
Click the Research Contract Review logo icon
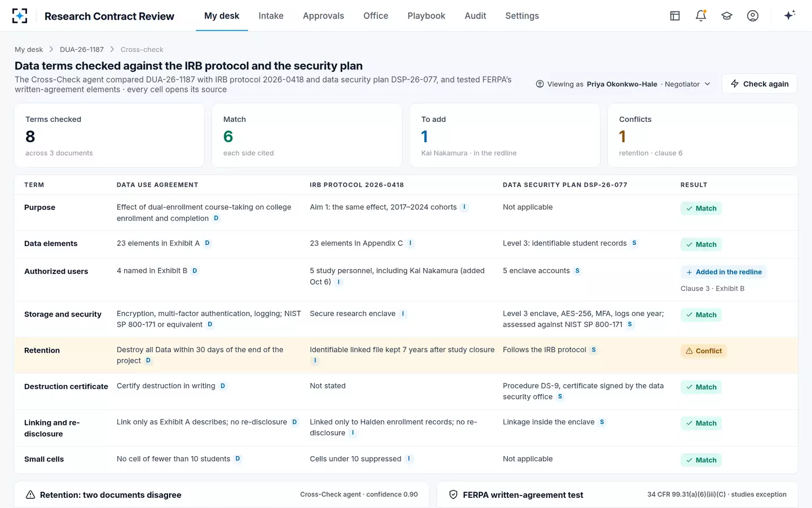tap(20, 16)
